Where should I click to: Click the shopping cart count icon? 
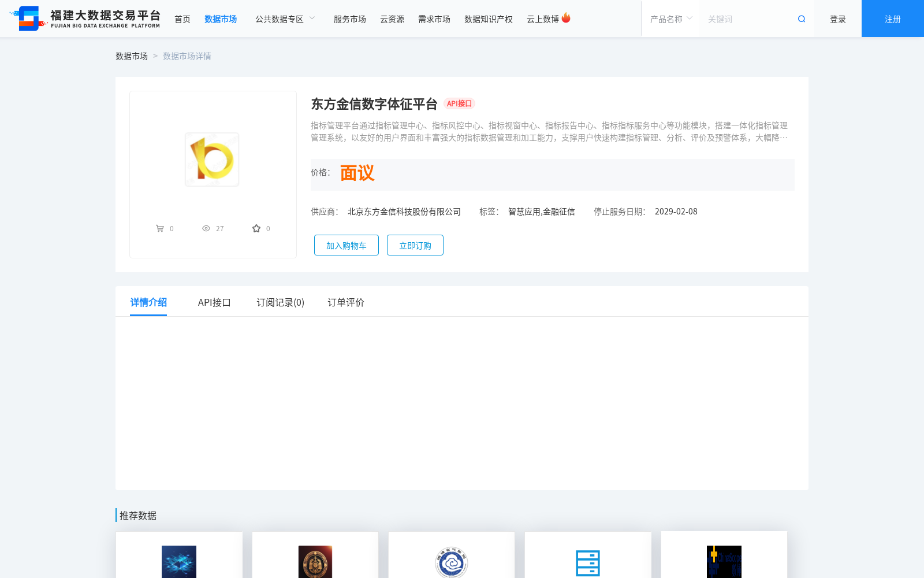pyautogui.click(x=160, y=228)
